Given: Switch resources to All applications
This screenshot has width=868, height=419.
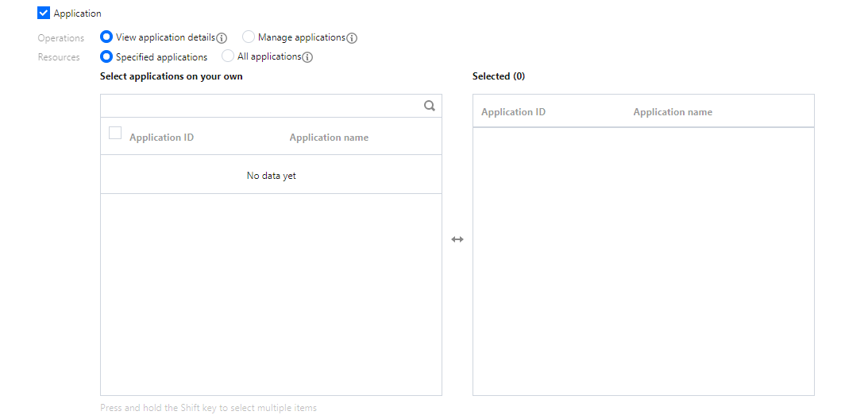Looking at the screenshot, I should point(228,56).
